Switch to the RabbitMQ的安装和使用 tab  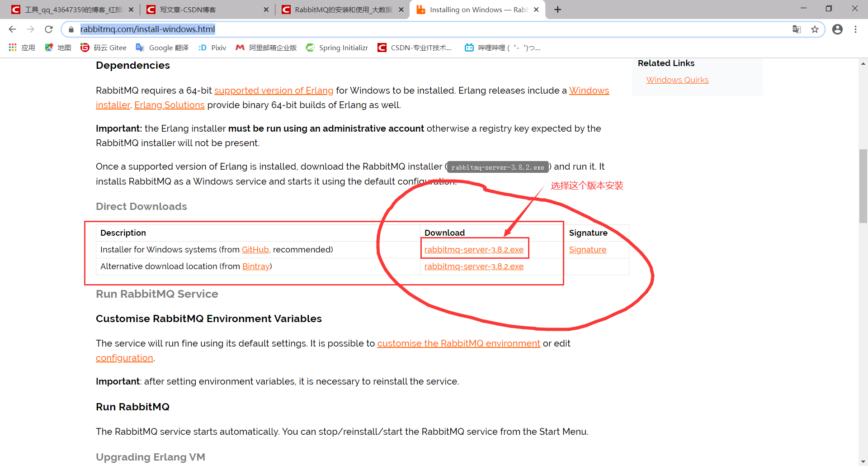342,10
